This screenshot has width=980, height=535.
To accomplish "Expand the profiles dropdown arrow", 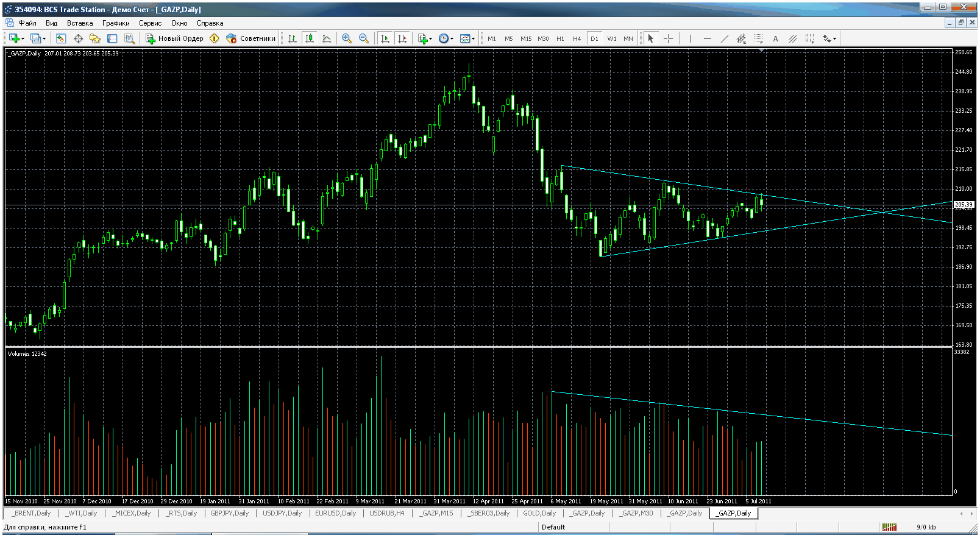I will tap(44, 39).
